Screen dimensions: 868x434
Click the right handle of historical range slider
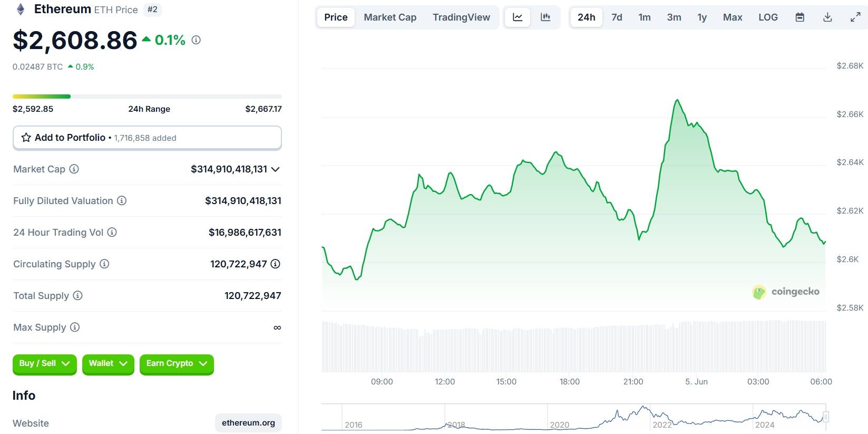point(826,417)
